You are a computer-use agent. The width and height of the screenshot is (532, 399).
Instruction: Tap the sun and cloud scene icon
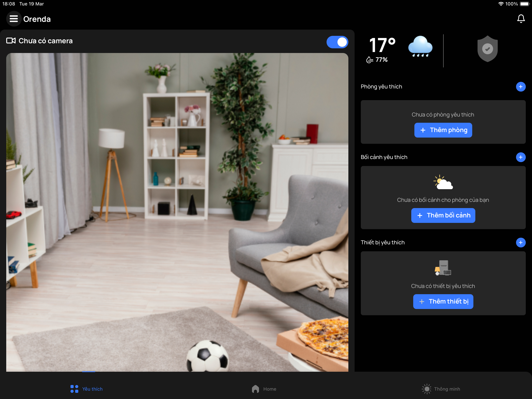[x=443, y=182]
